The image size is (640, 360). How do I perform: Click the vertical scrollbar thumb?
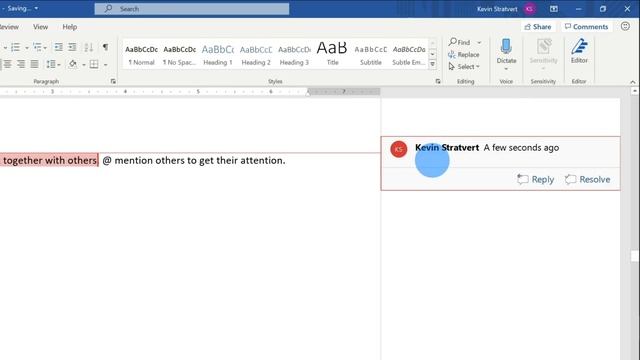pyautogui.click(x=634, y=256)
